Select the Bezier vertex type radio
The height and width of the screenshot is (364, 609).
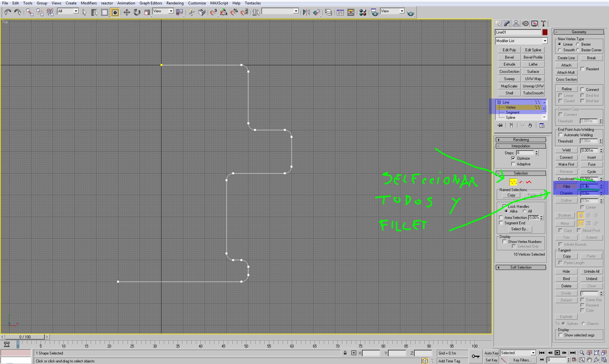coord(578,44)
